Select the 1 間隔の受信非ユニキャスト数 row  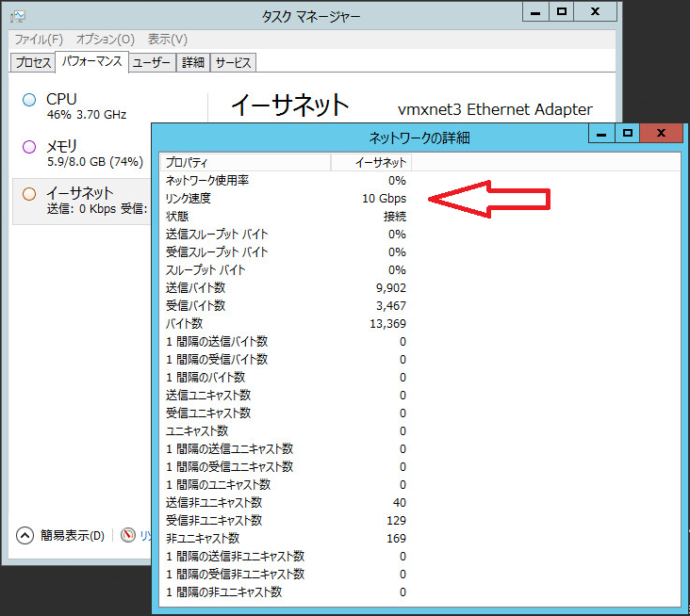coord(286,575)
